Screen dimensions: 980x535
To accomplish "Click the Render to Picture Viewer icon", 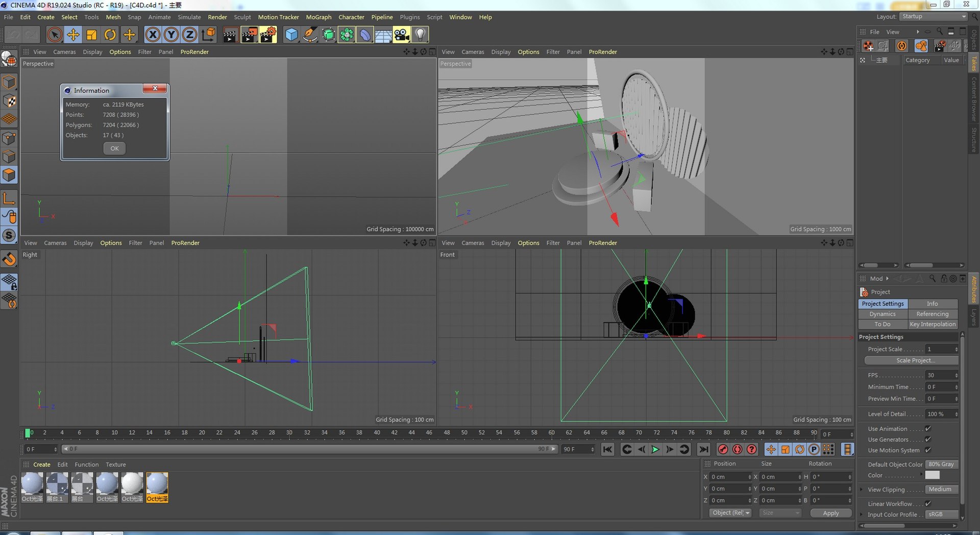I will coord(249,35).
